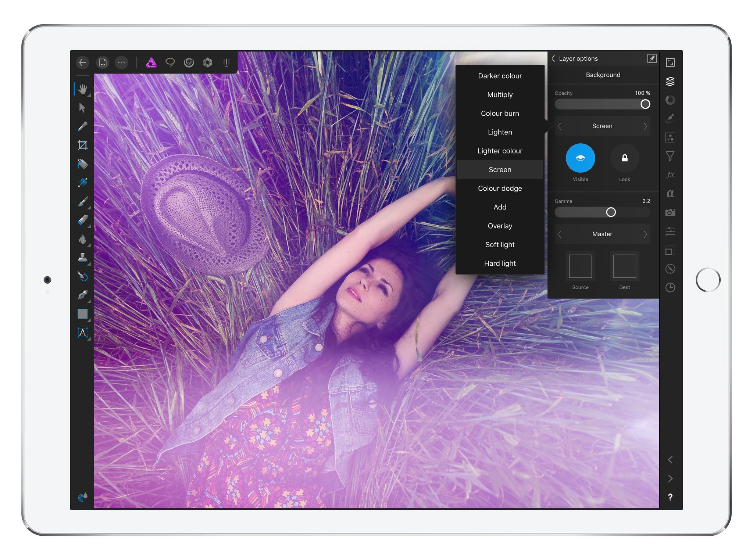Open the fx Layer Effects studio

[670, 175]
